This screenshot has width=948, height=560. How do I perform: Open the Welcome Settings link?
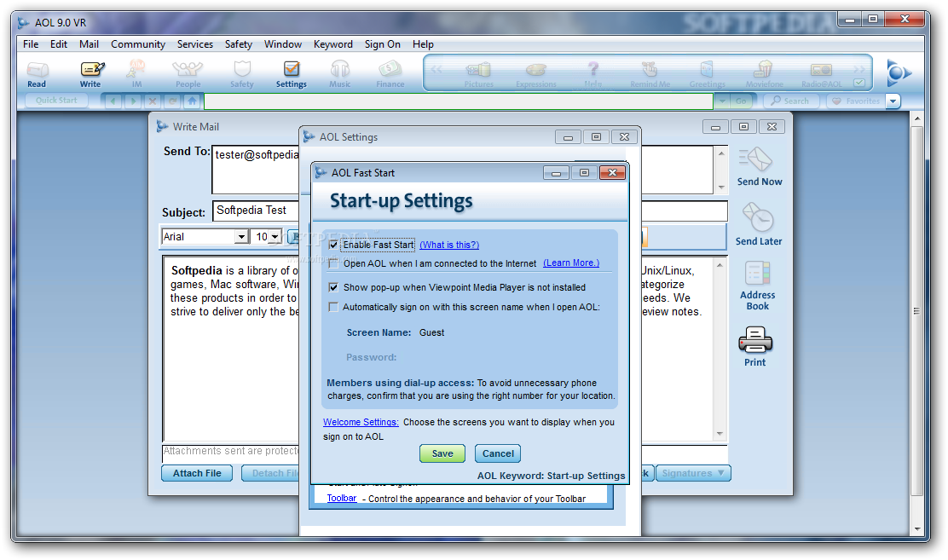click(x=361, y=422)
